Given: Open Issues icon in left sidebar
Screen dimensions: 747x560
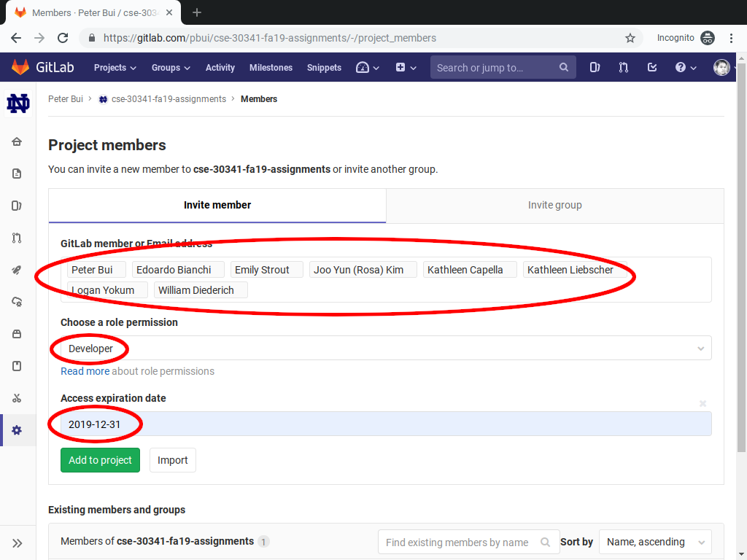Looking at the screenshot, I should pyautogui.click(x=17, y=206).
